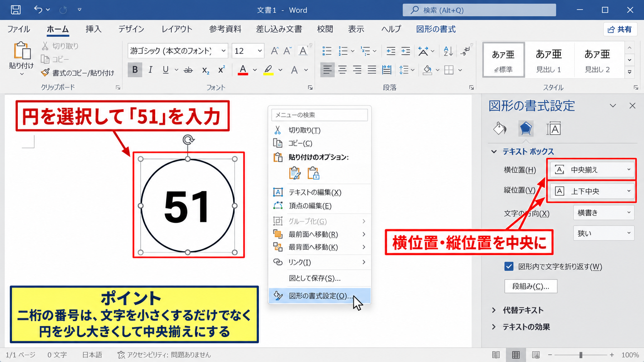
Task: Open the dropdown showing 狭い
Action: [604, 233]
